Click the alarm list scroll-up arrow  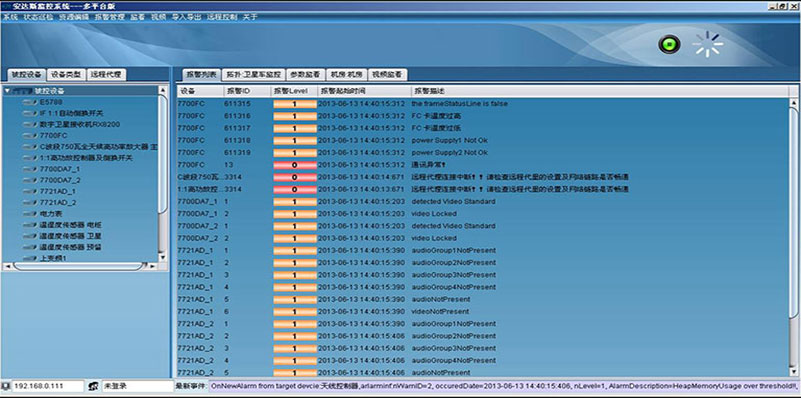coord(794,103)
